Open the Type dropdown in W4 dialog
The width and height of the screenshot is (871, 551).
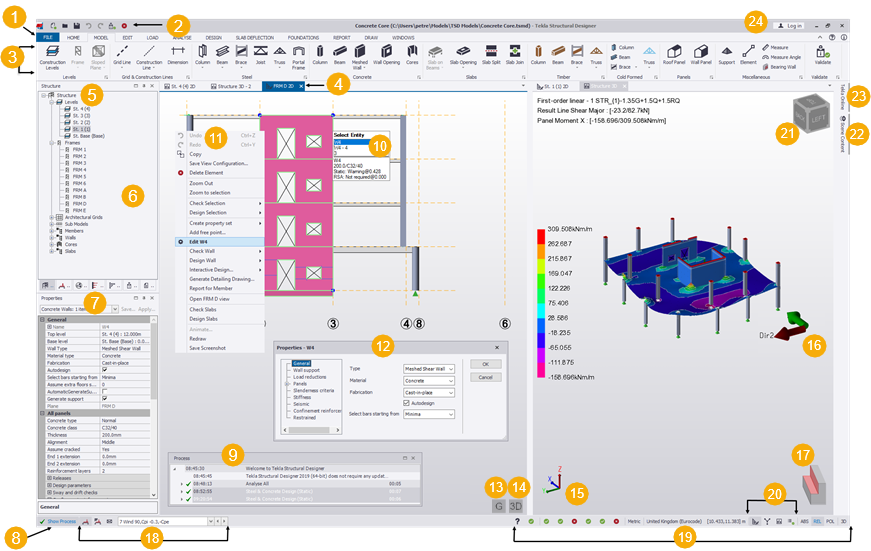pos(429,369)
